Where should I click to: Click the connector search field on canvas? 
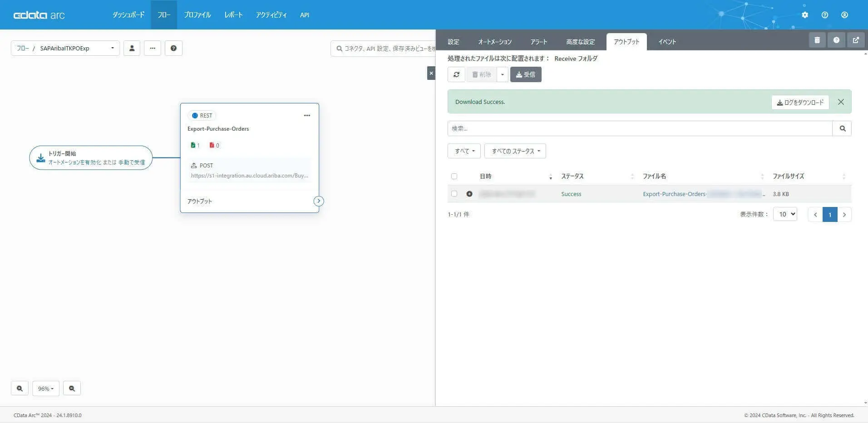click(x=383, y=48)
